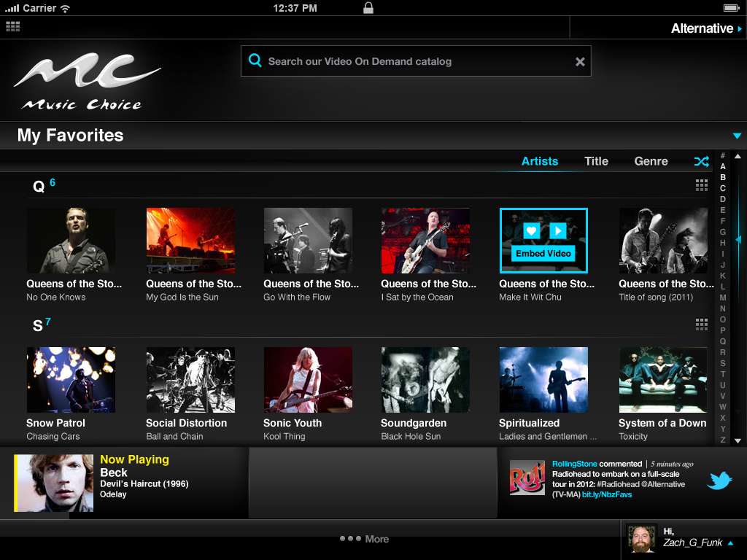Switch to the Artists tab

[x=540, y=161]
